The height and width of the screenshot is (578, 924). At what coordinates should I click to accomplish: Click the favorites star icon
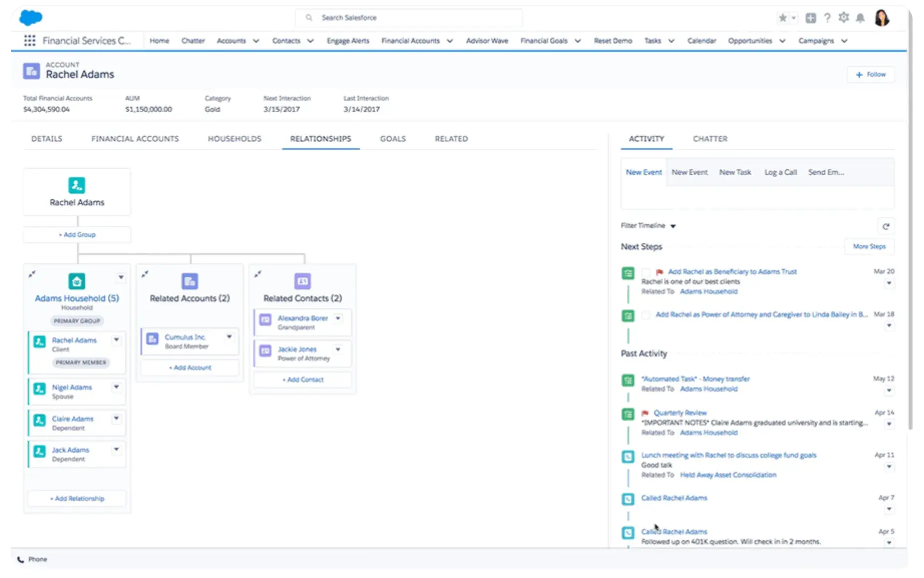pos(782,18)
